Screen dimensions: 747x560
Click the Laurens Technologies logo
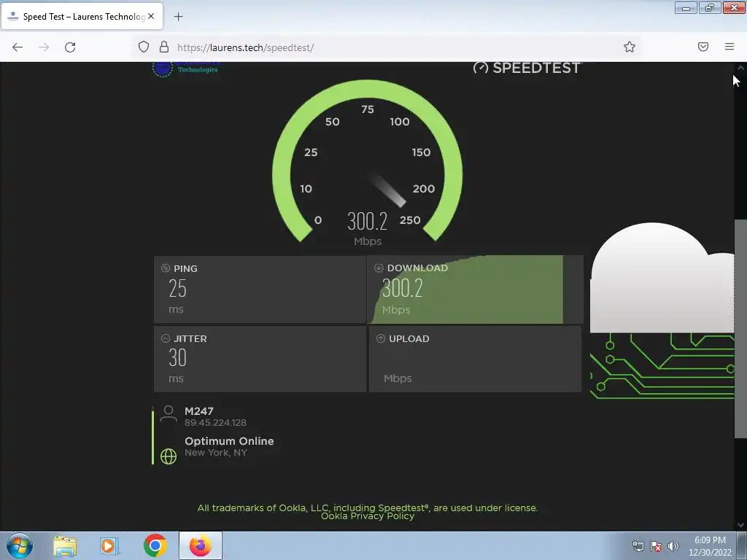(186, 69)
